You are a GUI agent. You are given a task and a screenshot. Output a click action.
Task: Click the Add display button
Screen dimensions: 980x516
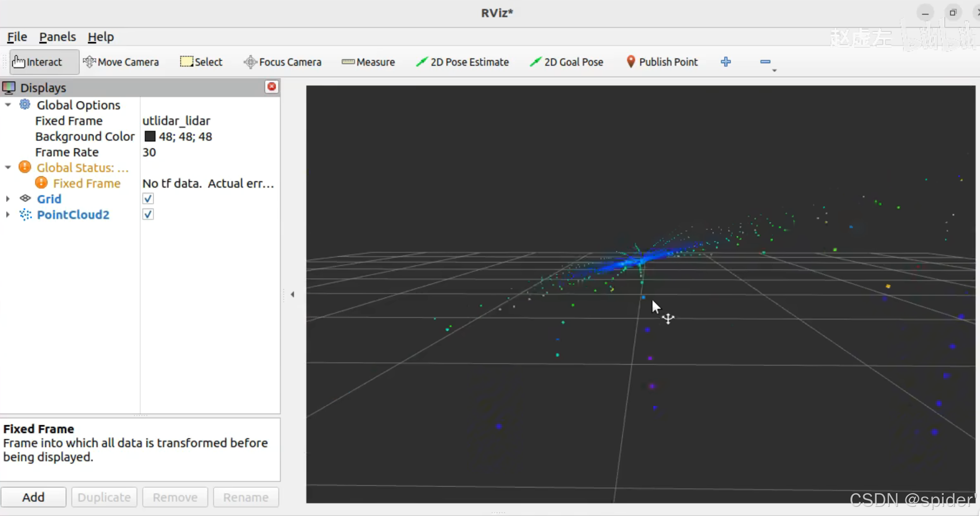click(33, 497)
